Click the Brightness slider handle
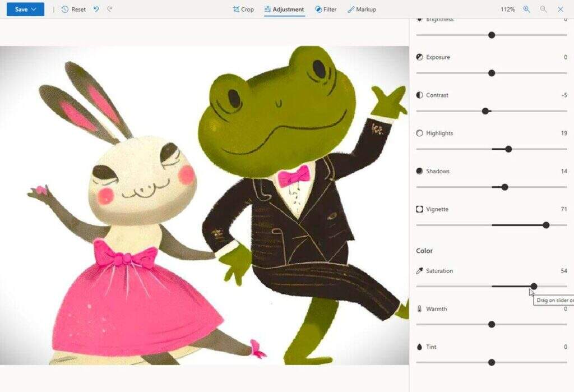574x392 pixels. click(x=492, y=35)
